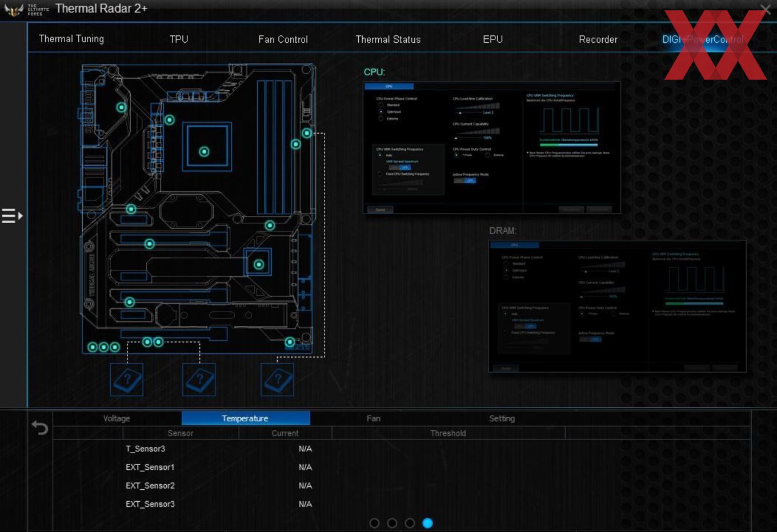Select sensor dot at board's bottom-right corner
This screenshot has height=532, width=777.
point(290,342)
